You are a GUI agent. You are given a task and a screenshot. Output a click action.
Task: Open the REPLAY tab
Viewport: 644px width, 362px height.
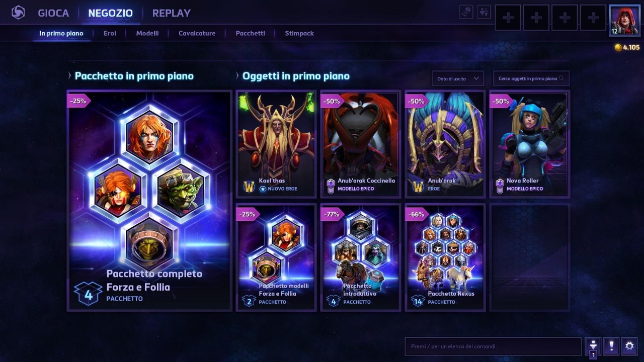coord(171,13)
